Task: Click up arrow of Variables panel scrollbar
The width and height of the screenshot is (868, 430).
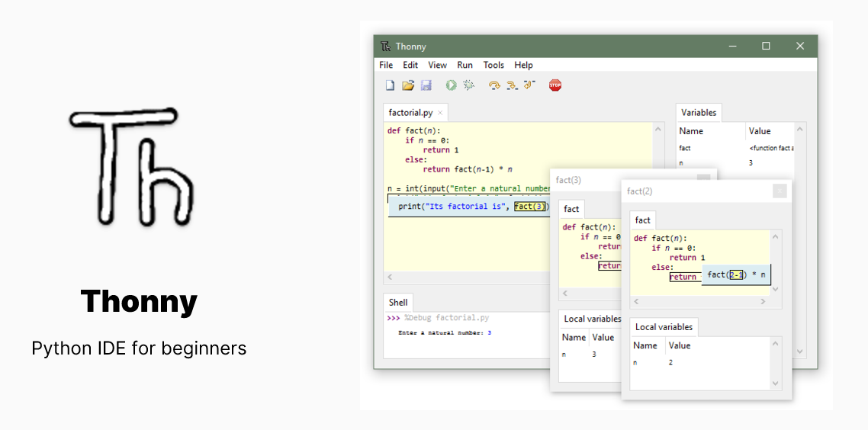Action: coord(799,129)
